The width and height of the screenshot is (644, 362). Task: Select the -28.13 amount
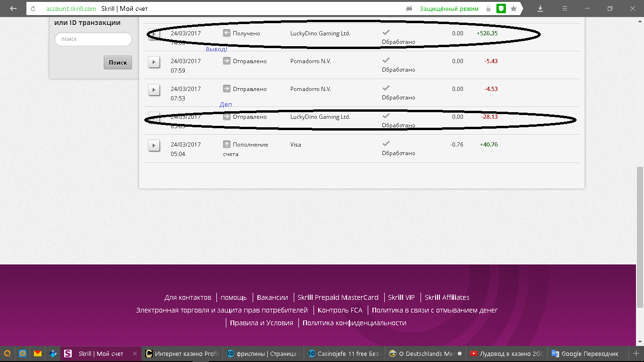pyautogui.click(x=489, y=116)
